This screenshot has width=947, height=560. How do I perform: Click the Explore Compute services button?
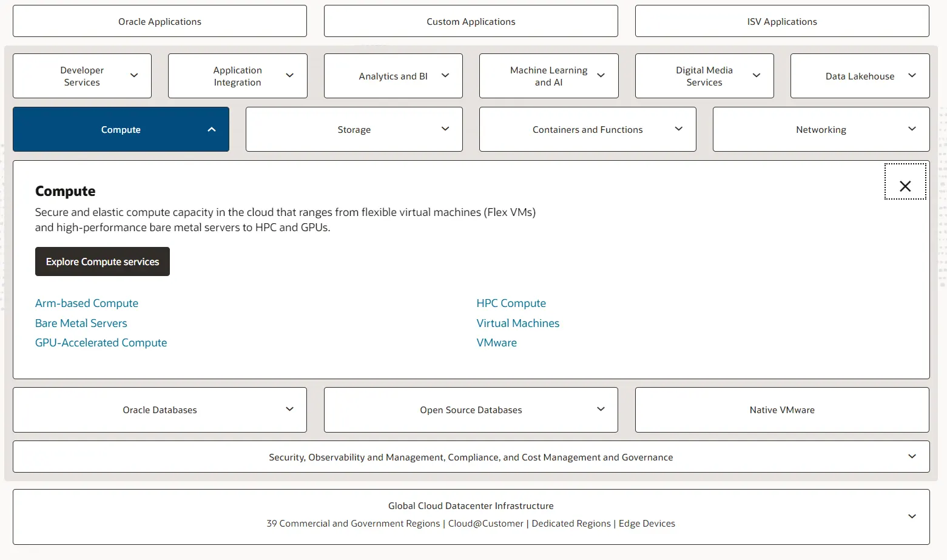(x=103, y=261)
